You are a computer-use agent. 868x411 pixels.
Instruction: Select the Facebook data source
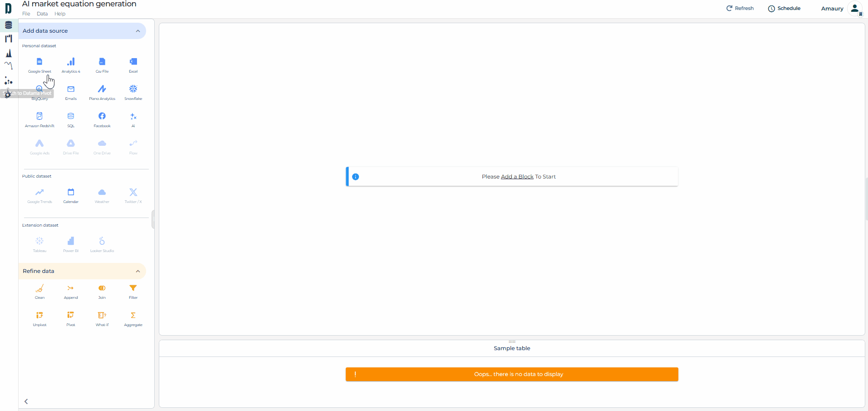pyautogui.click(x=102, y=117)
